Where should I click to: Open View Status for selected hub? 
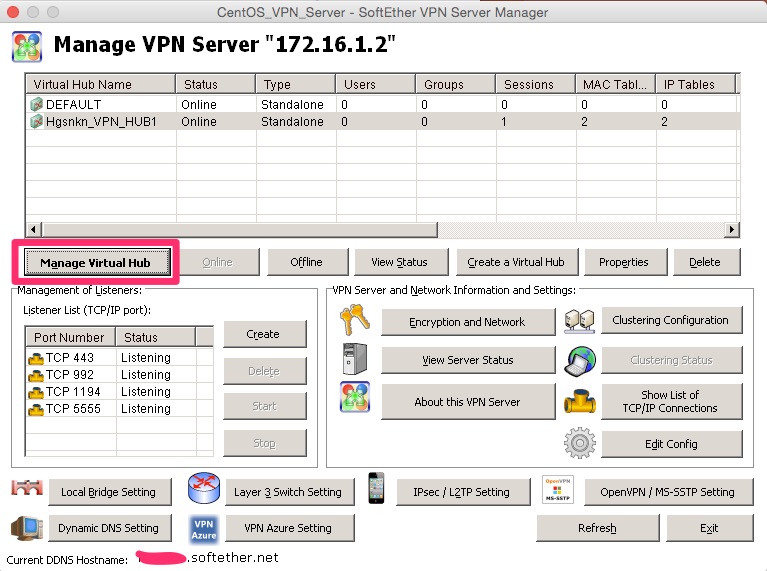pyautogui.click(x=401, y=262)
